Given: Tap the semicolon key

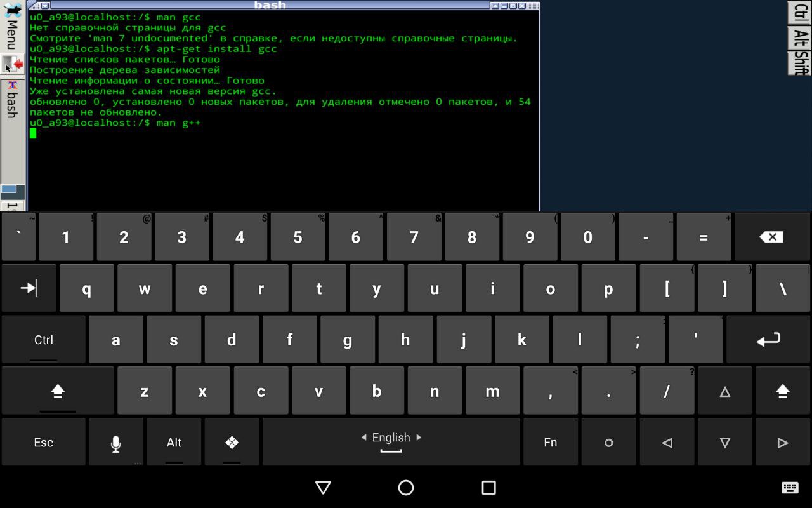Looking at the screenshot, I should (638, 340).
